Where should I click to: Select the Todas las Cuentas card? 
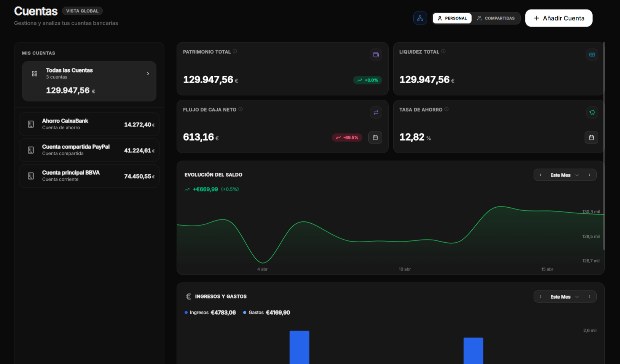[x=89, y=81]
